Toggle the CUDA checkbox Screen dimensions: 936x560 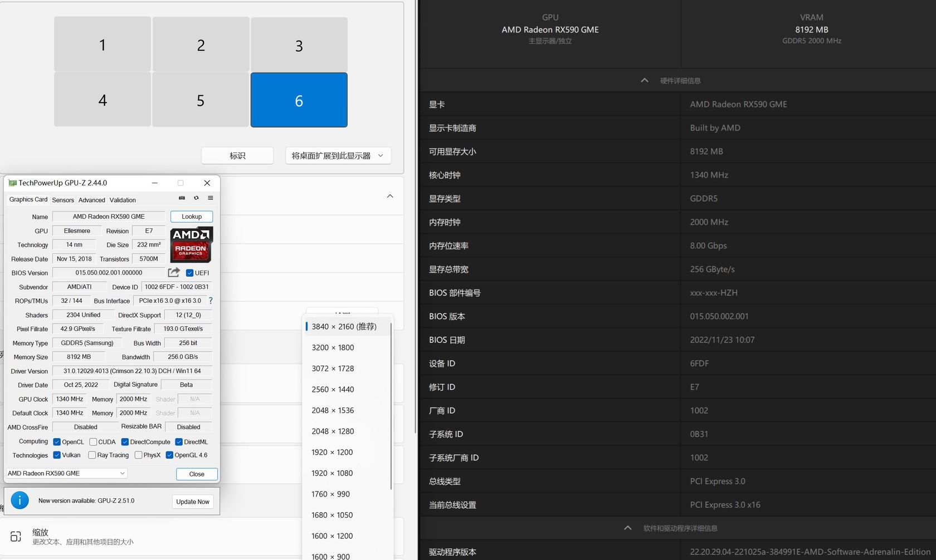pos(93,442)
